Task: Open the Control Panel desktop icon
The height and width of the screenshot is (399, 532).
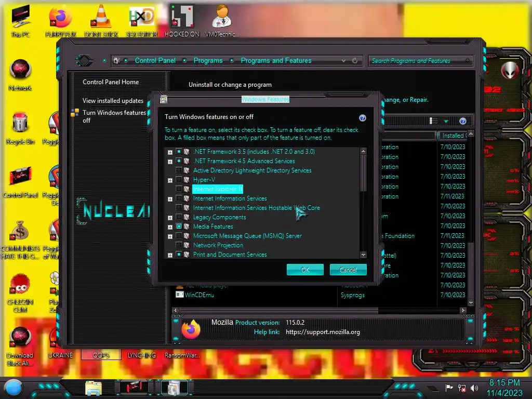Action: click(20, 182)
